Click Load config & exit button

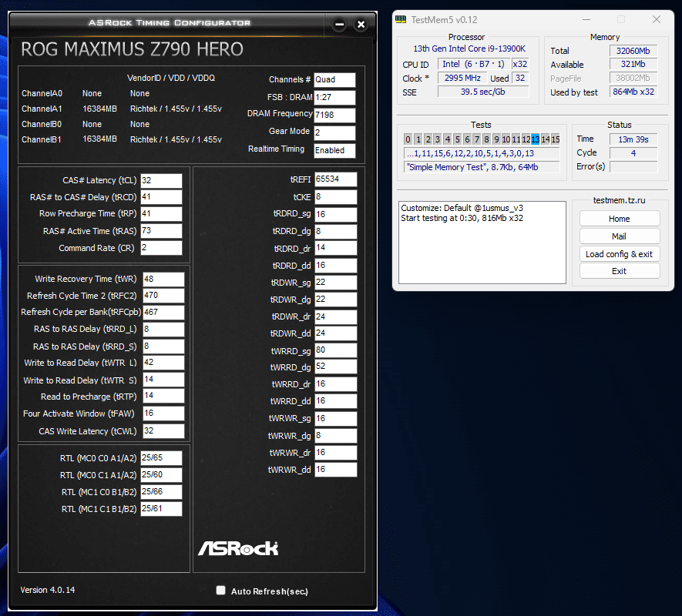tap(620, 254)
